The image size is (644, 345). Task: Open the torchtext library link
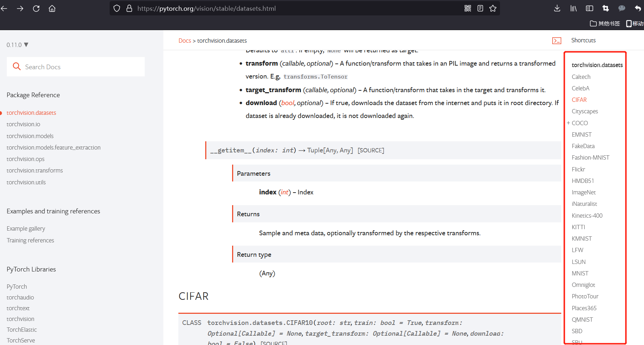point(18,308)
